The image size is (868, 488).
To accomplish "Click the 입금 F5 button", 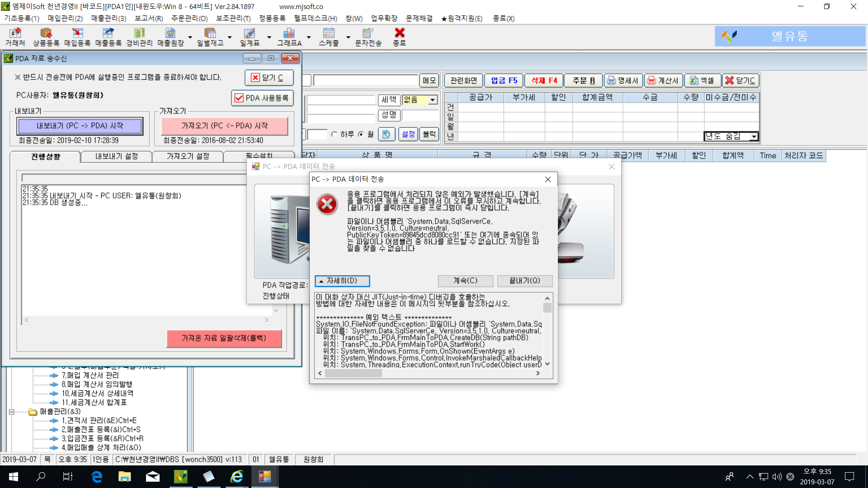I will coord(504,80).
